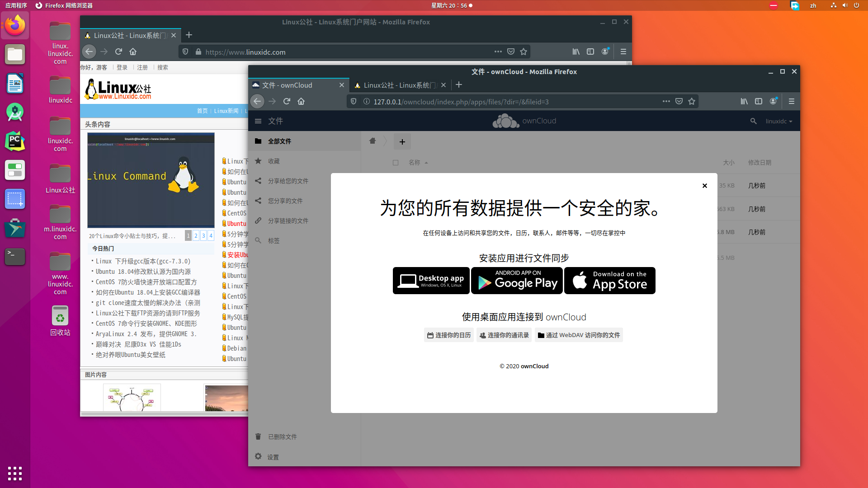The height and width of the screenshot is (488, 868).
Task: Open the 名称 column sort dropdown arrow
Action: [427, 163]
